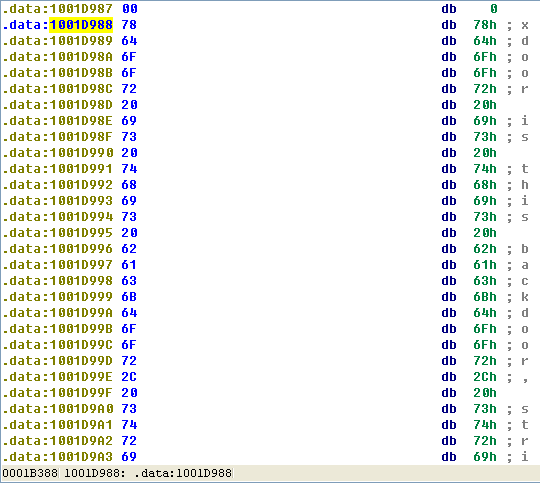Click address .data:1001D995
This screenshot has width=540, height=483.
(58, 233)
